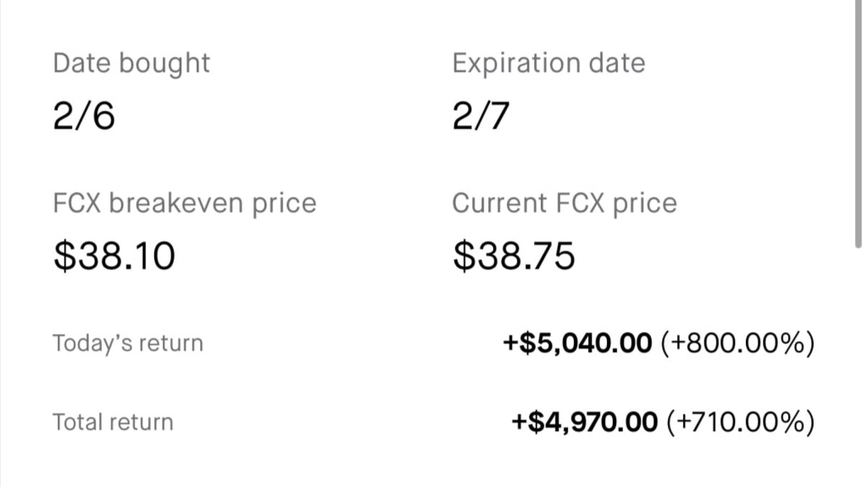Click the Today's return label
The width and height of the screenshot is (868, 487).
[128, 344]
